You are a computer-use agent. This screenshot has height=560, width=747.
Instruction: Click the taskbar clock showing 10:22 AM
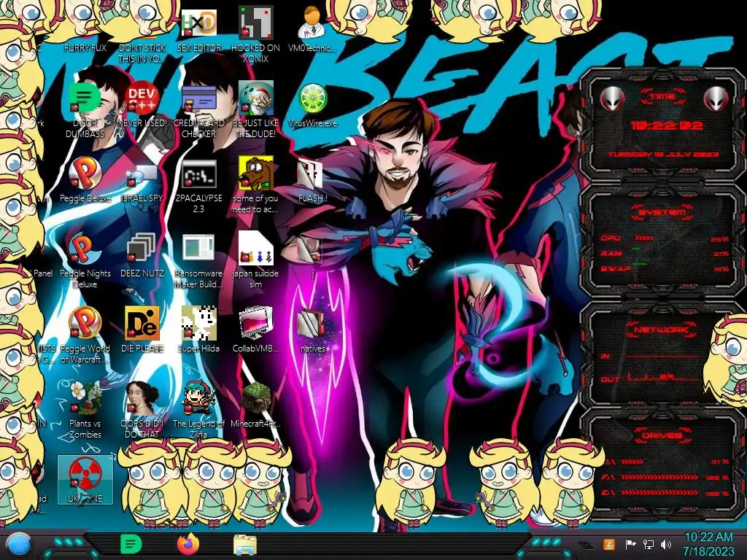[708, 545]
